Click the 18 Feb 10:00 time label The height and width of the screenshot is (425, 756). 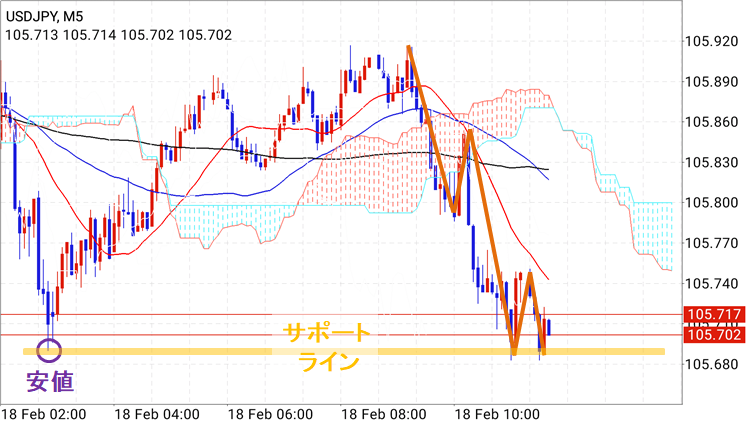(x=497, y=413)
